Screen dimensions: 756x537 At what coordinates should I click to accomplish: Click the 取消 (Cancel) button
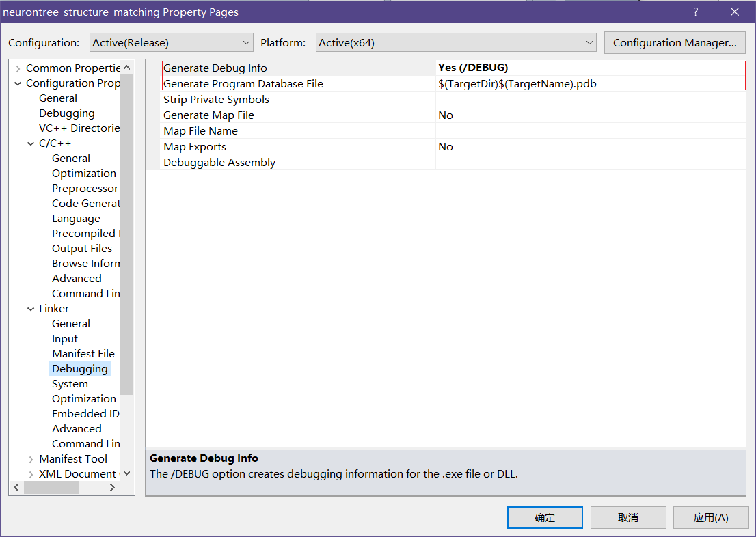pos(627,517)
